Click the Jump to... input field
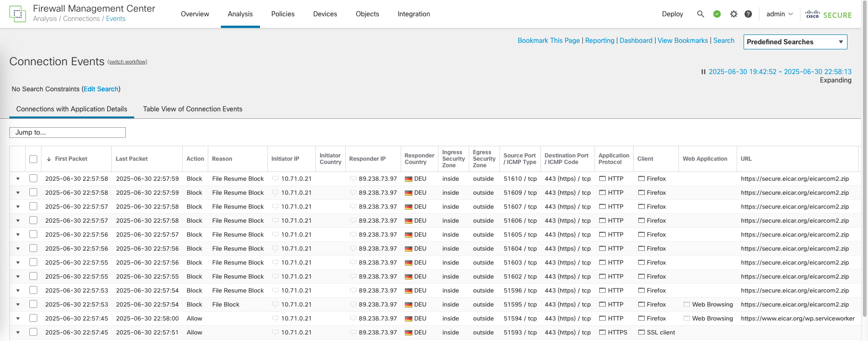Viewport: 868px width, 341px height. pos(68,132)
